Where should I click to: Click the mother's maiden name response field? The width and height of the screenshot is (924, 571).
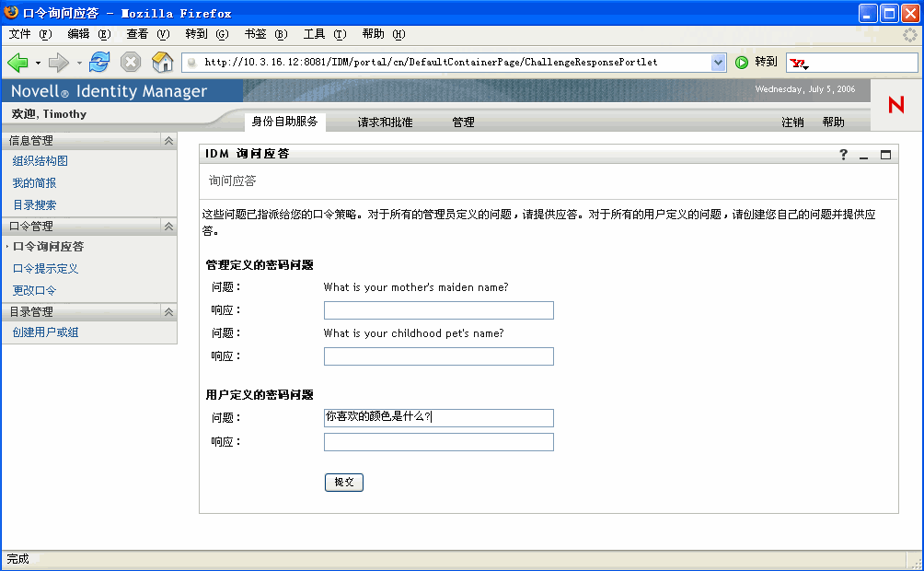click(x=438, y=310)
